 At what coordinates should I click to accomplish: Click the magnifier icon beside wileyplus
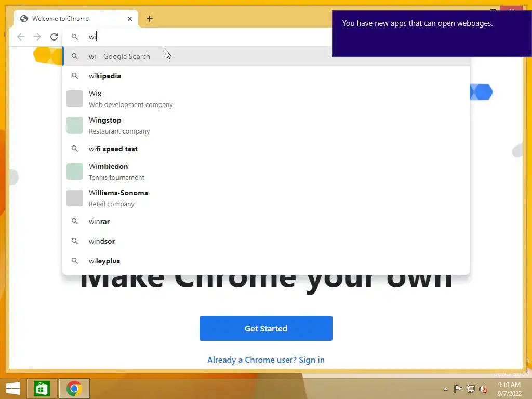point(75,261)
